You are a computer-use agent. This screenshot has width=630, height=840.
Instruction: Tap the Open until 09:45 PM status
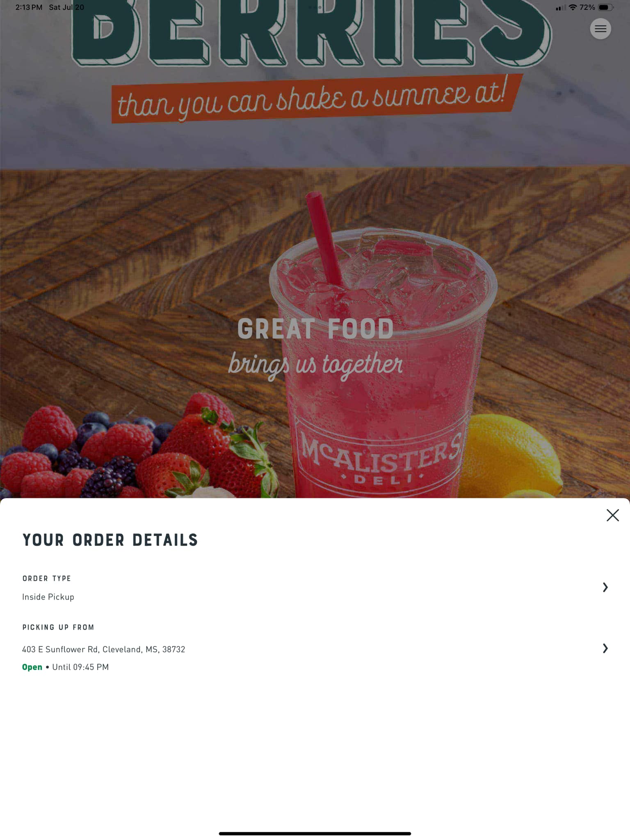65,667
